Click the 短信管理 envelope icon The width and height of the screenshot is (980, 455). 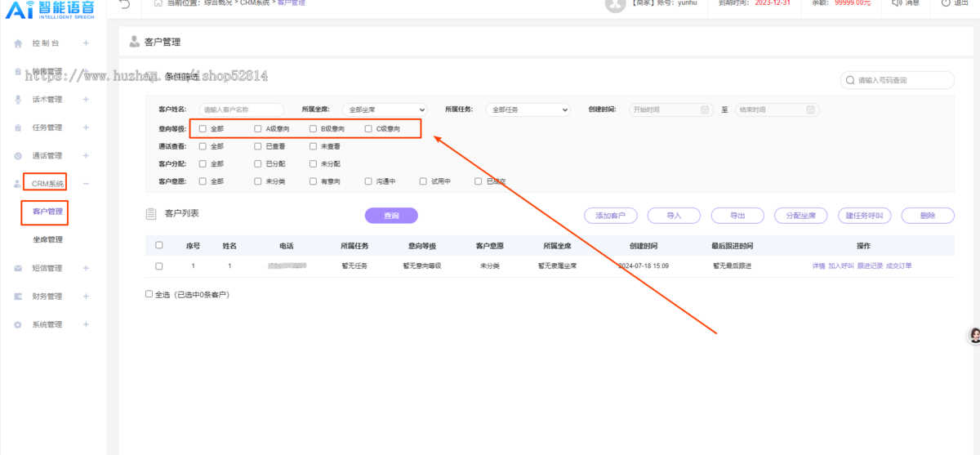[x=18, y=268]
